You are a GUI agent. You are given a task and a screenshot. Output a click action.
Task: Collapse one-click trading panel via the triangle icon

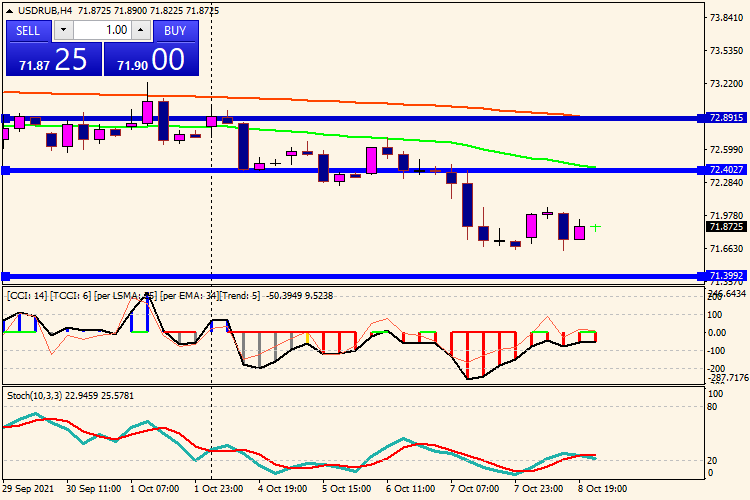click(x=10, y=11)
